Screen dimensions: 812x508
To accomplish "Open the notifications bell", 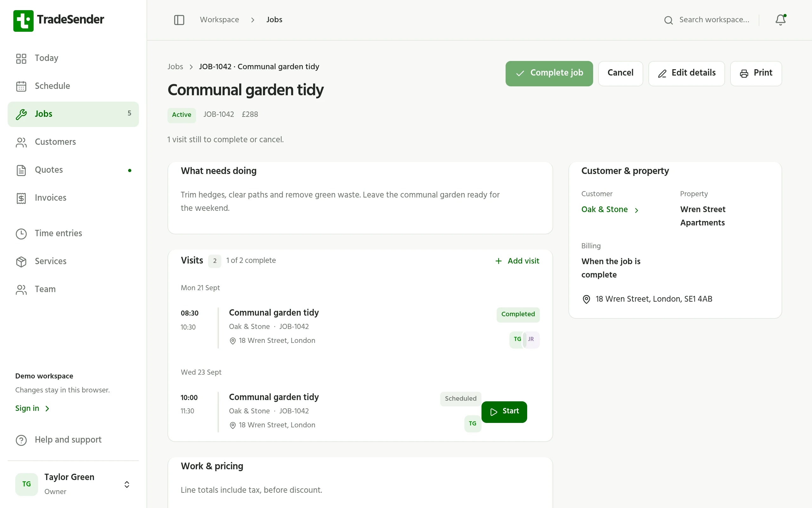I will (x=781, y=20).
